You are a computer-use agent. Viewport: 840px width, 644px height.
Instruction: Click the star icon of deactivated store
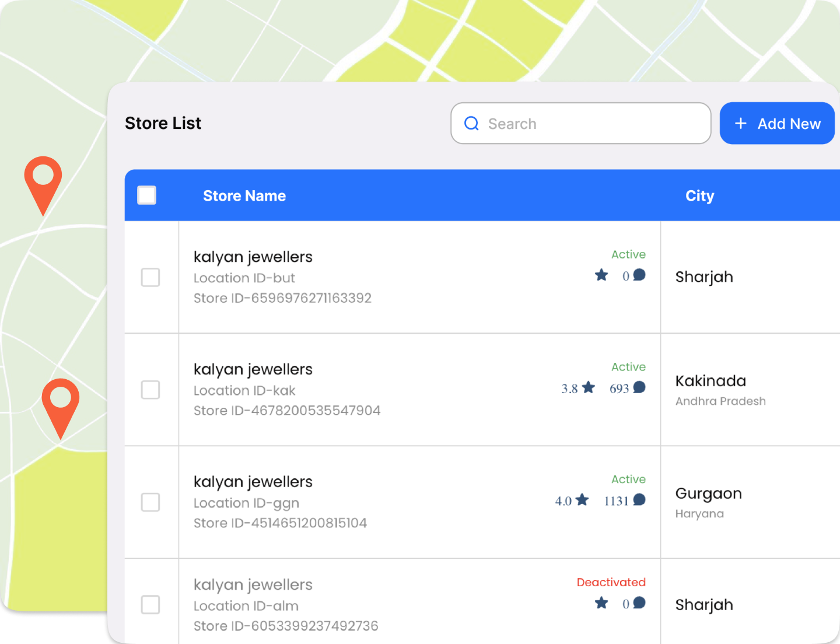pos(601,603)
